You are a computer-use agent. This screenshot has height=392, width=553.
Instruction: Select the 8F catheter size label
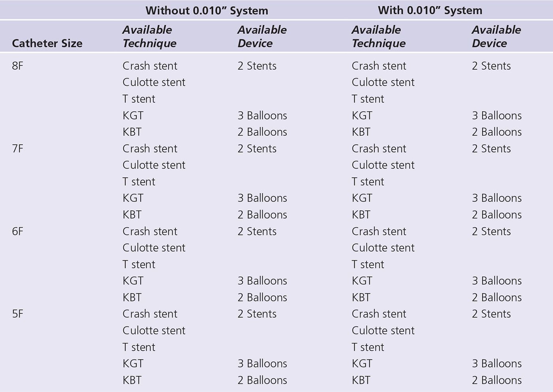pos(18,66)
